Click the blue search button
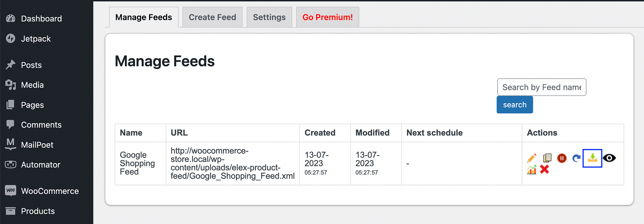The height and width of the screenshot is (224, 644). point(514,105)
